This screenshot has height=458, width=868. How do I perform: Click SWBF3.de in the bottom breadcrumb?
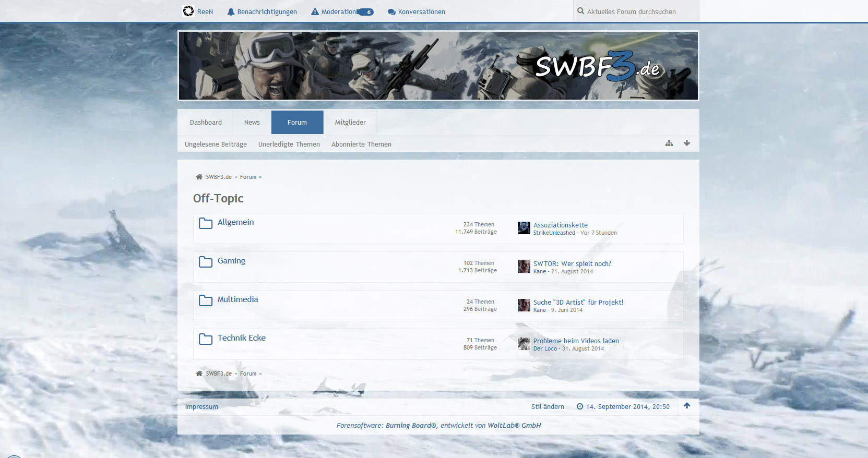tap(219, 374)
